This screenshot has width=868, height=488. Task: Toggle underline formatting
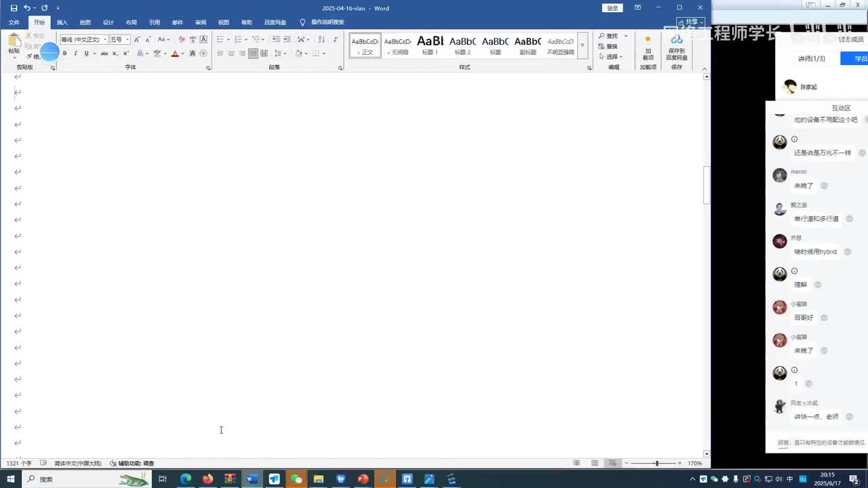click(86, 54)
